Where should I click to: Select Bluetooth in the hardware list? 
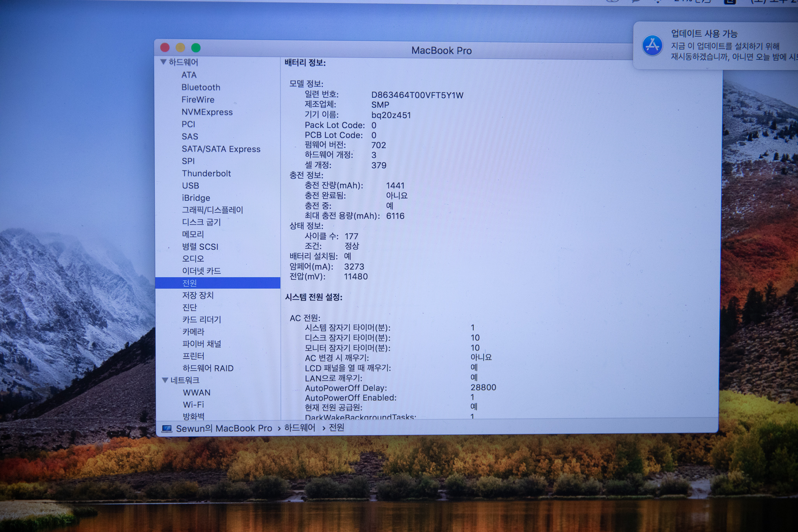tap(201, 87)
